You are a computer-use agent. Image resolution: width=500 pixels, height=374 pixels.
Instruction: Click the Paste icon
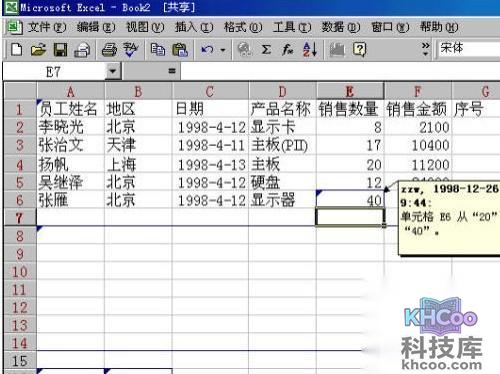click(x=180, y=50)
